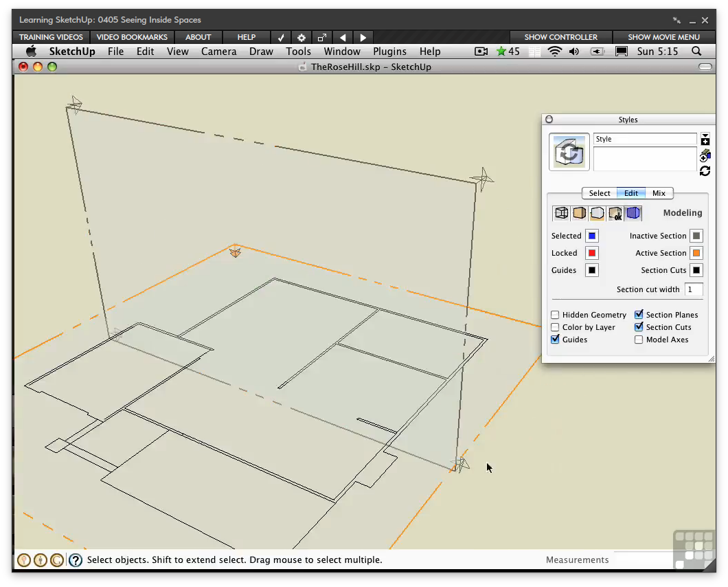Click HELP button in player bar

pyautogui.click(x=246, y=37)
